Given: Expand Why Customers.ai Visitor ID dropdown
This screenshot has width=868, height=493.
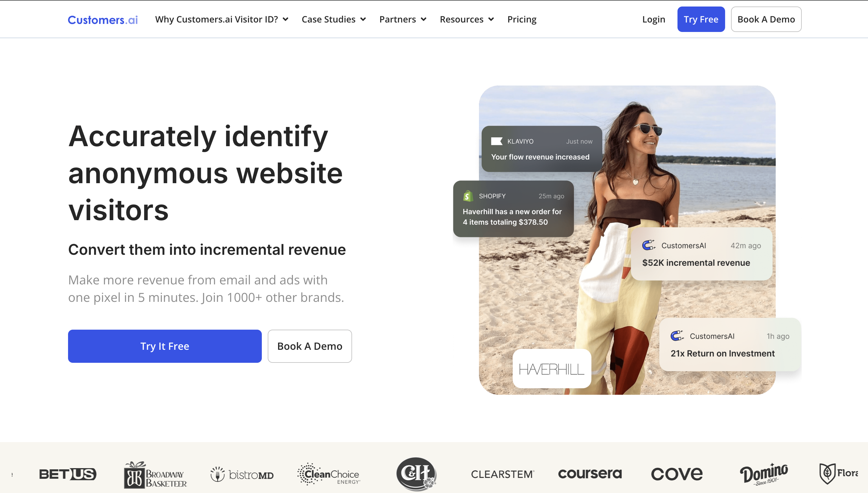Looking at the screenshot, I should click(222, 19).
